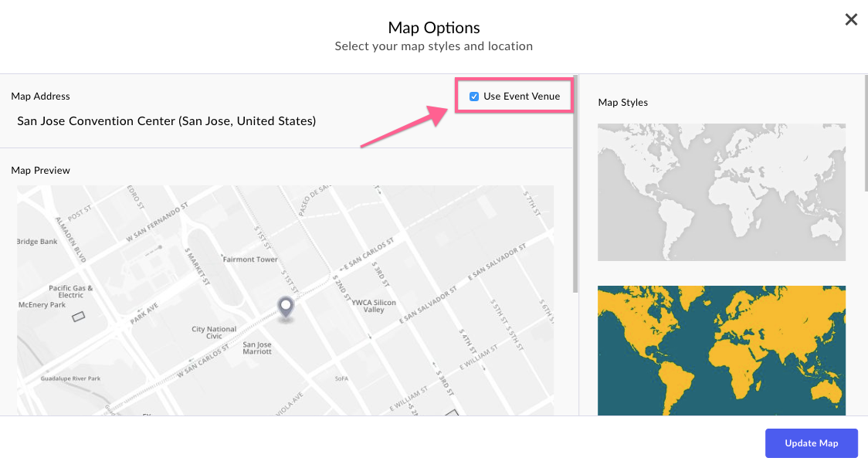
Task: Click the Pacific Gas & Electric map label
Action: point(71,291)
